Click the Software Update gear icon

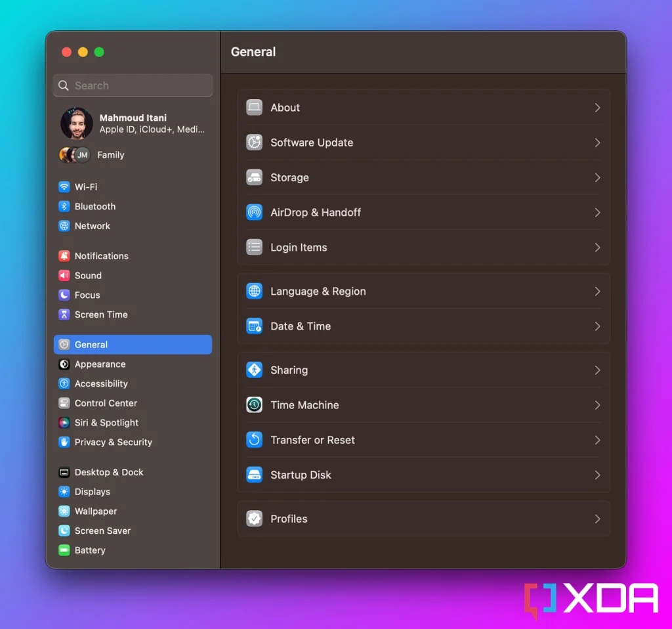point(254,142)
